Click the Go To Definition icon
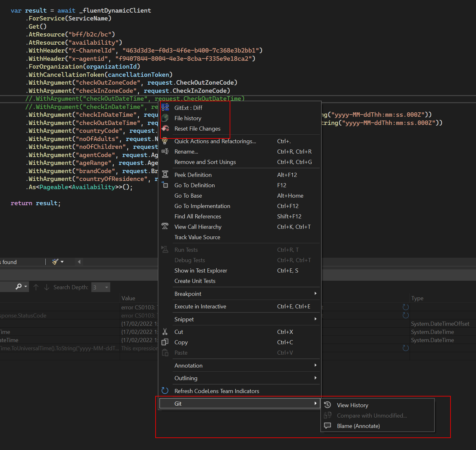 click(x=165, y=185)
